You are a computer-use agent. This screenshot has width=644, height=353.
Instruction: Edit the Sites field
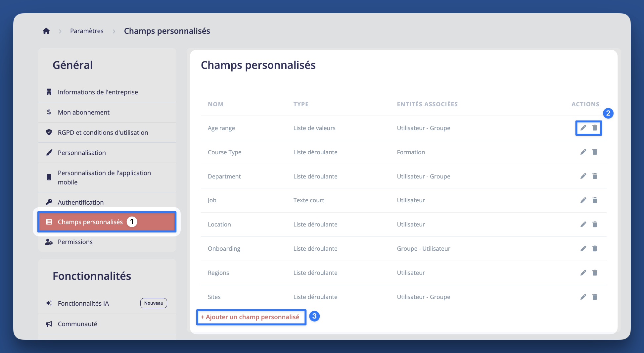[583, 297]
